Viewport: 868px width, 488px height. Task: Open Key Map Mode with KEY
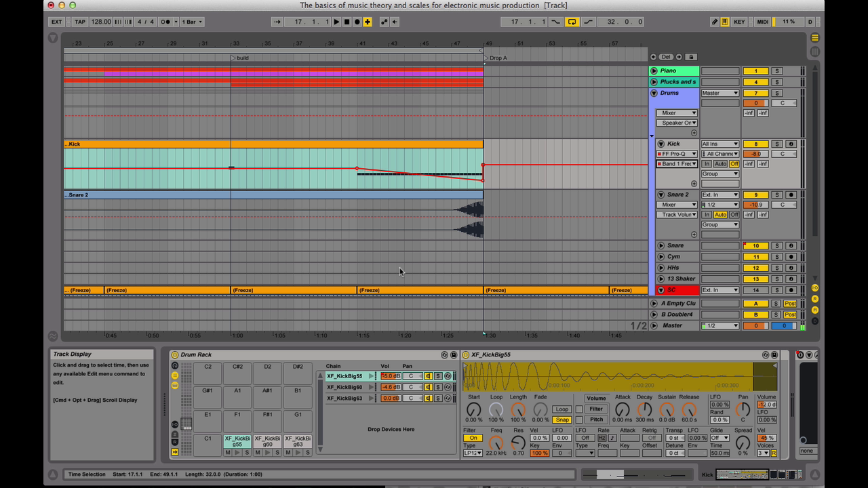739,22
